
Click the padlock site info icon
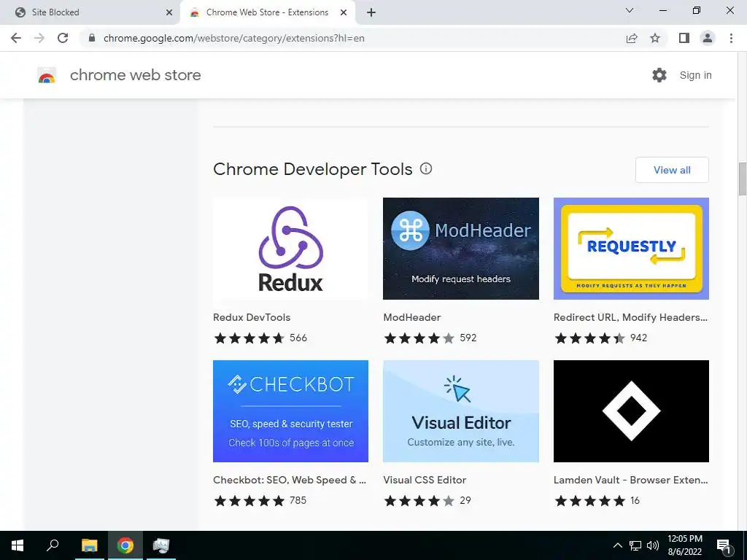(x=92, y=38)
